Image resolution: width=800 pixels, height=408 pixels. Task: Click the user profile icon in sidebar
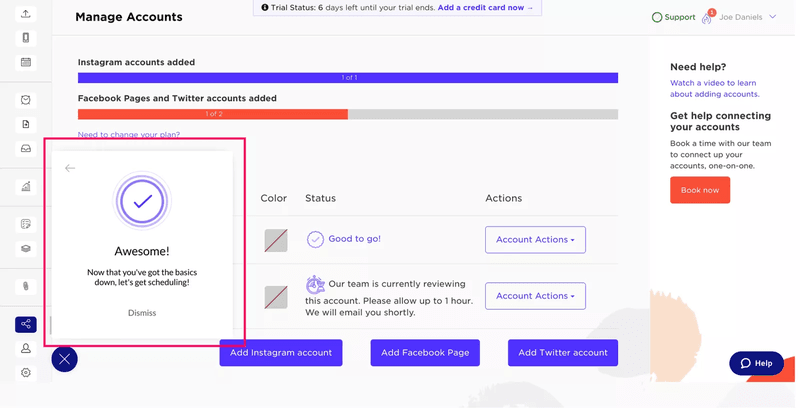26,349
